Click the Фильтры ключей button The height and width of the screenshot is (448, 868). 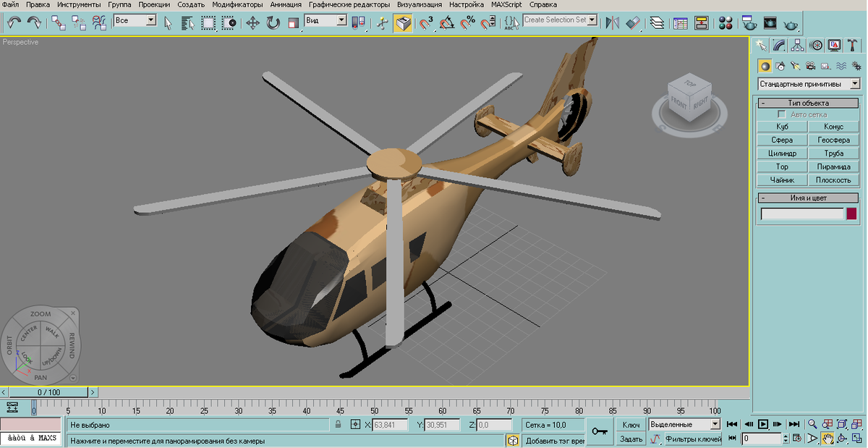[x=693, y=439]
